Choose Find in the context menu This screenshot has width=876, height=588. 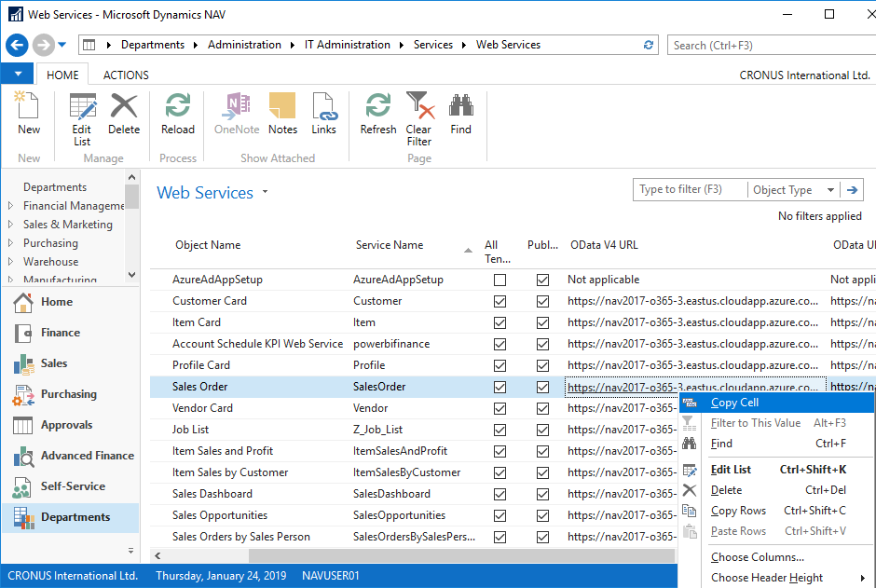coord(776,444)
